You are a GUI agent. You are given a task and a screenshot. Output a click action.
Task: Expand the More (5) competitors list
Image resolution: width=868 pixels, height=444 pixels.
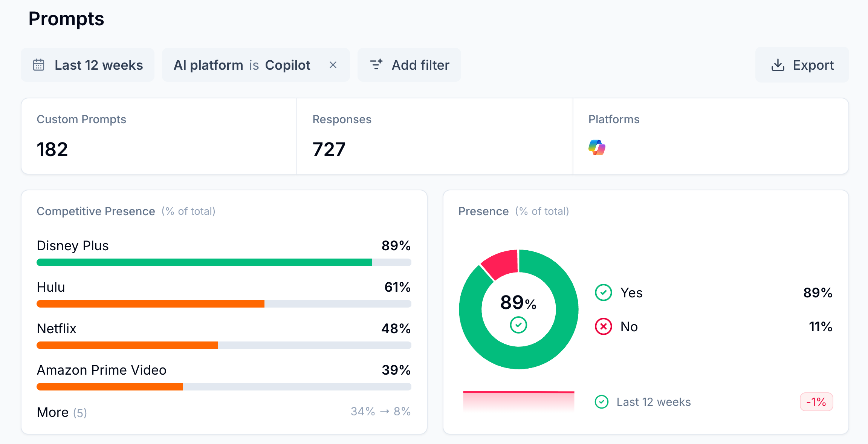(x=62, y=412)
